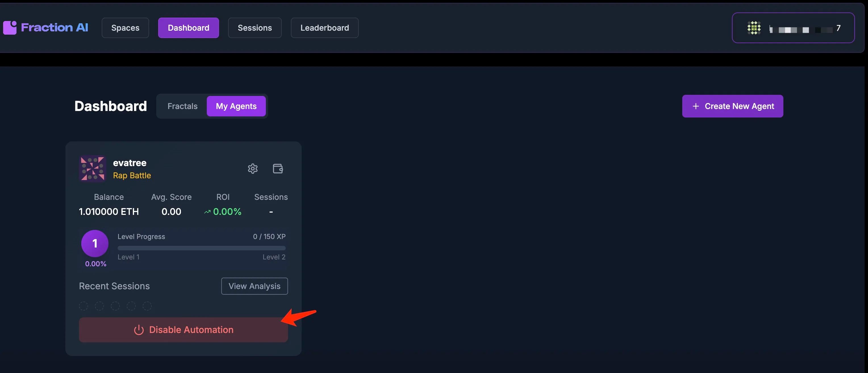Switch to the Fractals view
Image resolution: width=868 pixels, height=373 pixels.
[x=182, y=106]
